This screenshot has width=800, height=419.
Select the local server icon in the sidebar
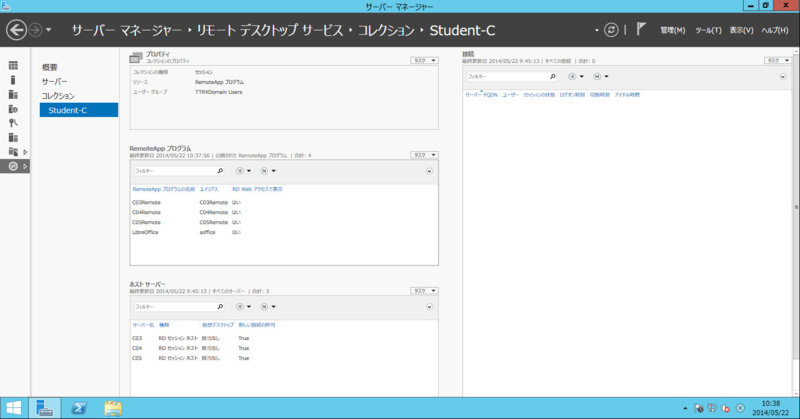tap(13, 80)
